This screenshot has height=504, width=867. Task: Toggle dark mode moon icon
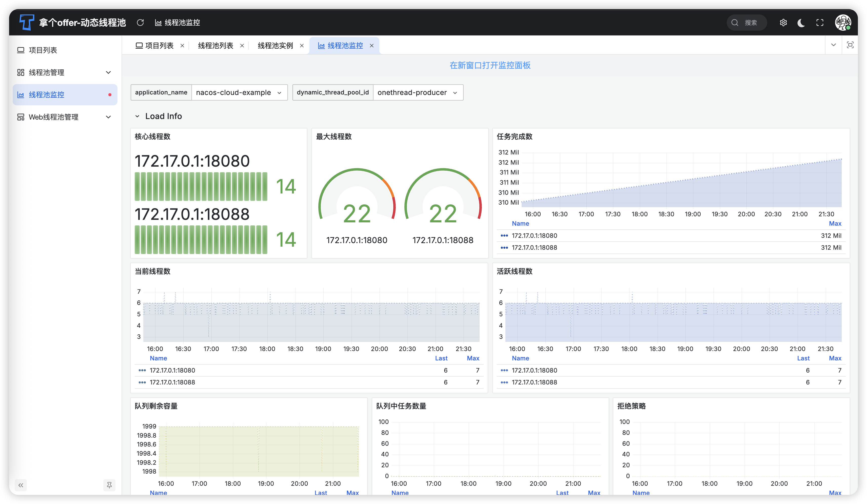pos(801,23)
